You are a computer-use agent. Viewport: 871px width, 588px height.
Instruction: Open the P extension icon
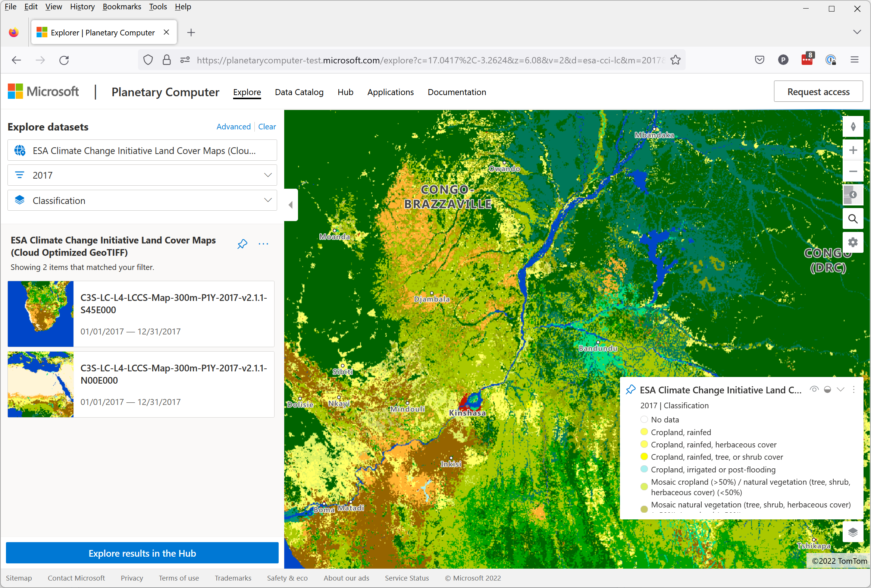point(783,60)
